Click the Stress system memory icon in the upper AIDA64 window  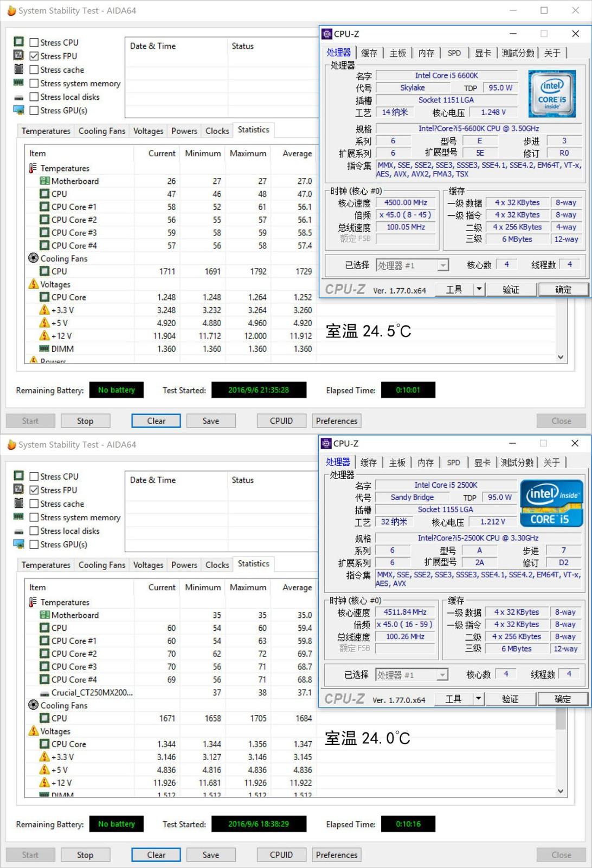point(18,82)
